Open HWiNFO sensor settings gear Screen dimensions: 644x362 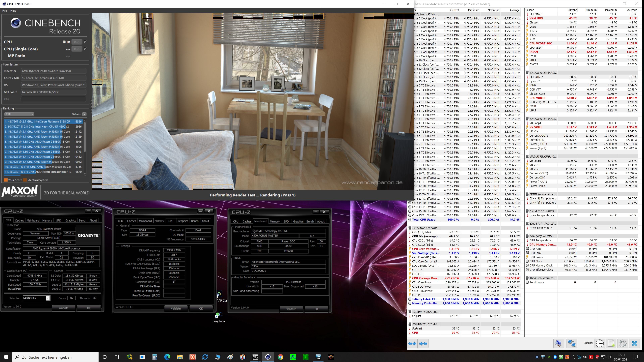coord(623,343)
